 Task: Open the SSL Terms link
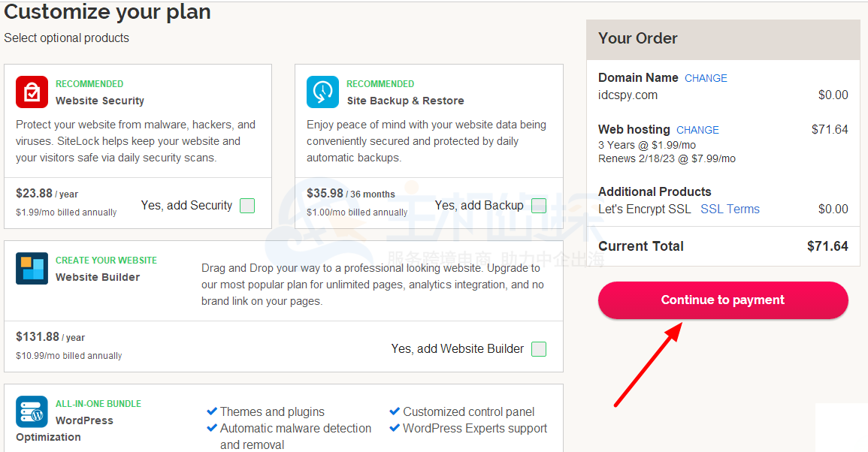(730, 209)
